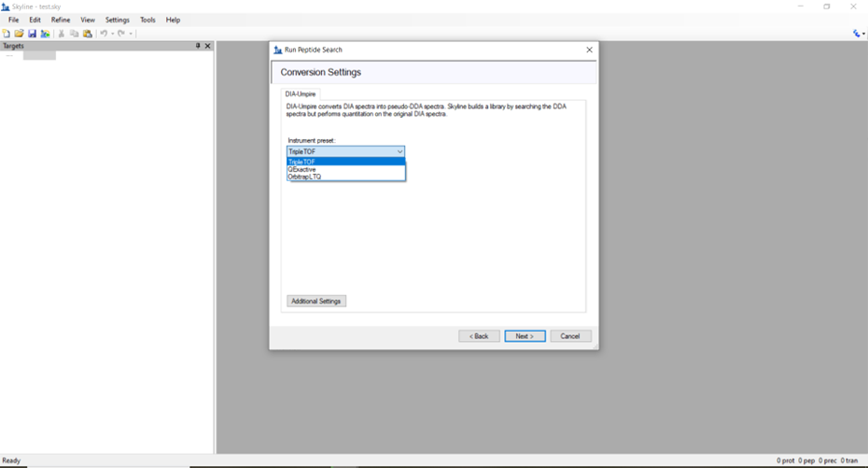Viewport: 868px width, 468px height.
Task: Click the Conversion Settings heading
Action: coord(320,73)
